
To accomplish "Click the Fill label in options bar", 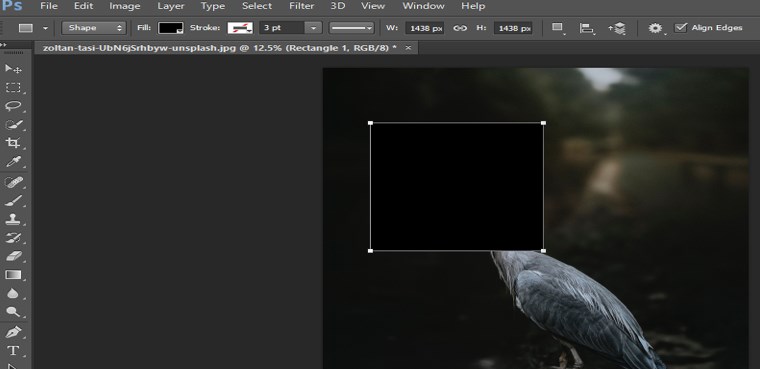I will 144,28.
